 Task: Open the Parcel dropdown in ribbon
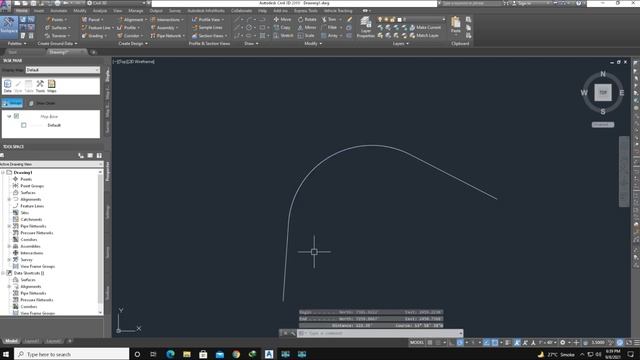coord(92,19)
